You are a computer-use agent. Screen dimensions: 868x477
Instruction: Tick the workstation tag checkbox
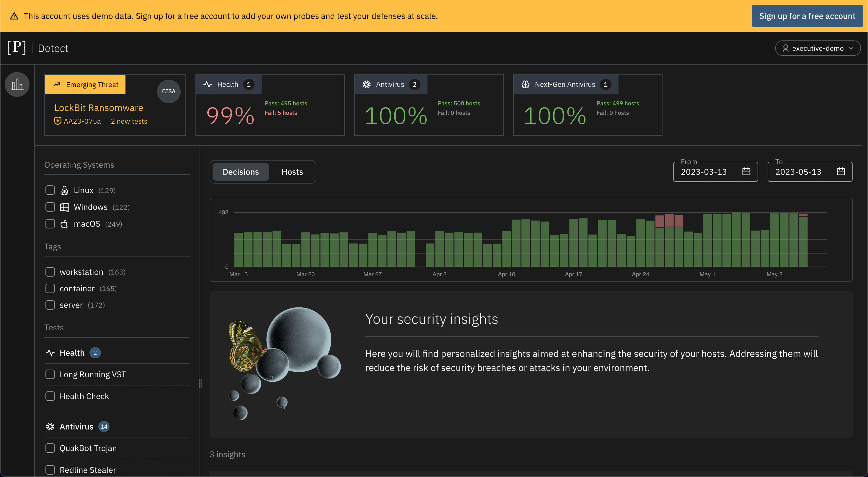50,272
